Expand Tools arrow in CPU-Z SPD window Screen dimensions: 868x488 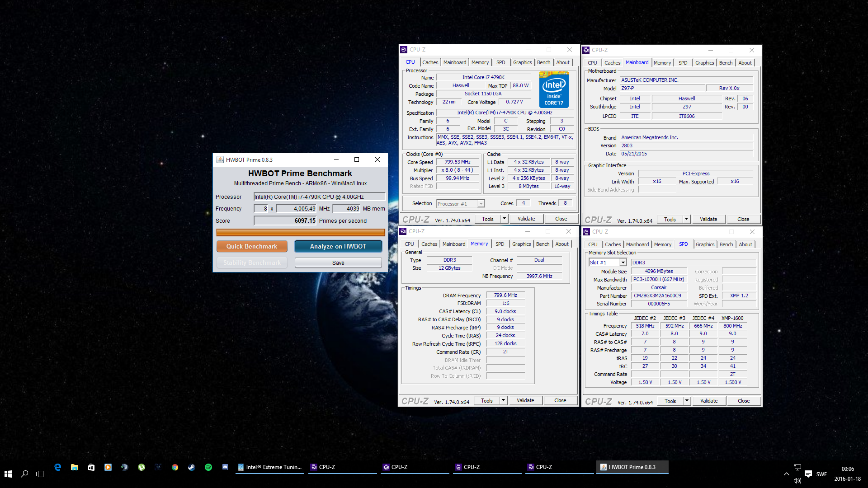[687, 401]
